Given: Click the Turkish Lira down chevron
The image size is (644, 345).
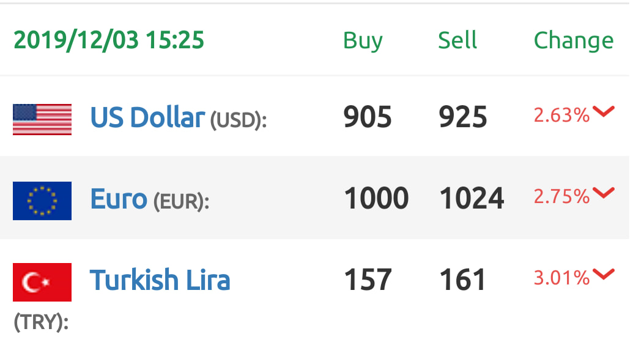Looking at the screenshot, I should click(604, 274).
